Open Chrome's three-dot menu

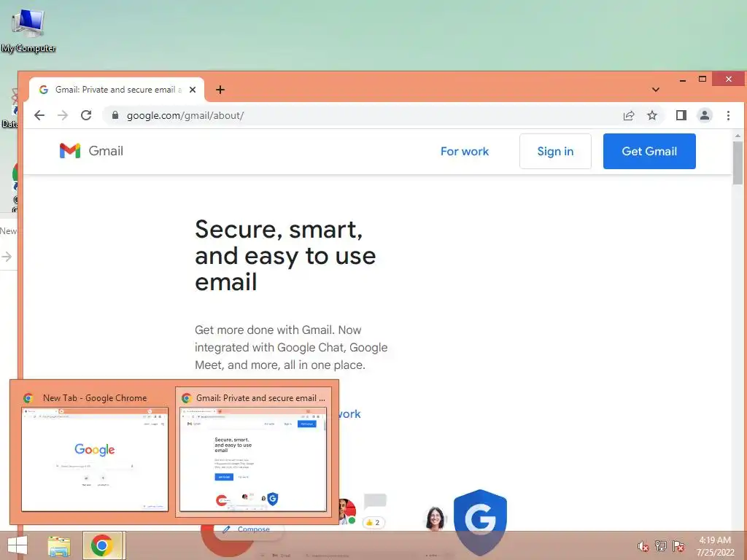(729, 115)
